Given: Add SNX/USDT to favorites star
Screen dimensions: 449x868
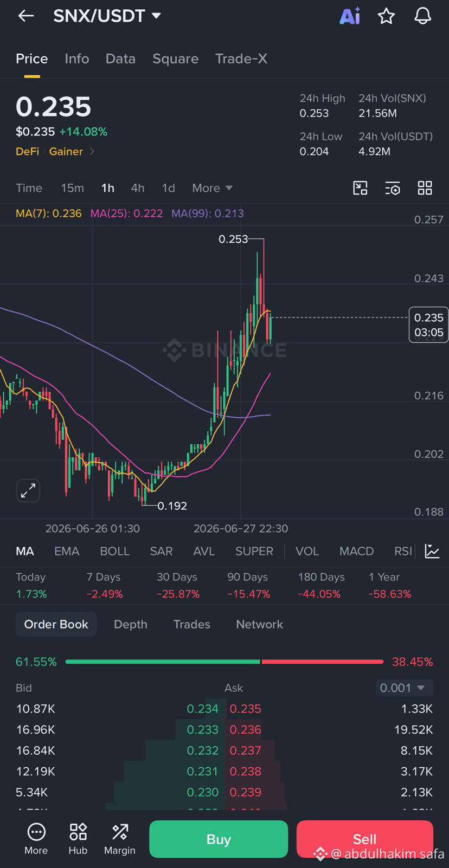Looking at the screenshot, I should pyautogui.click(x=386, y=16).
